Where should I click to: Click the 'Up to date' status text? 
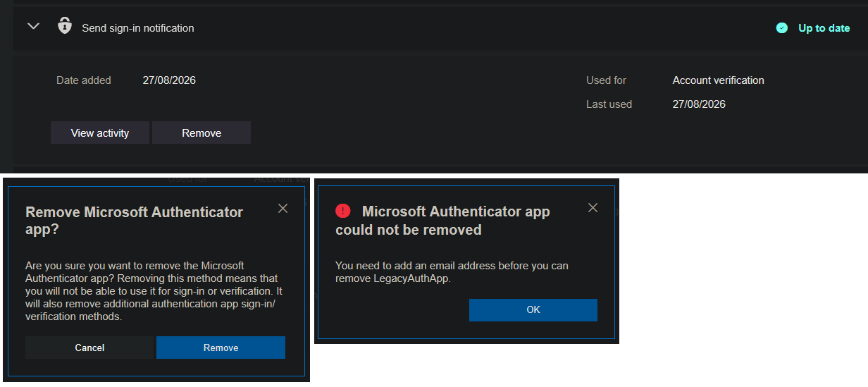point(824,28)
